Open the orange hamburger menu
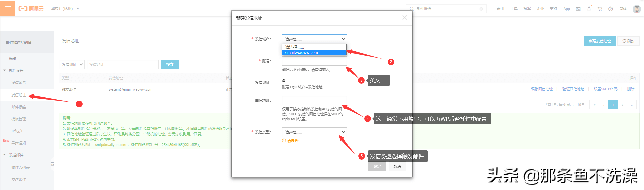The height and width of the screenshot is (190, 644). 7,9
